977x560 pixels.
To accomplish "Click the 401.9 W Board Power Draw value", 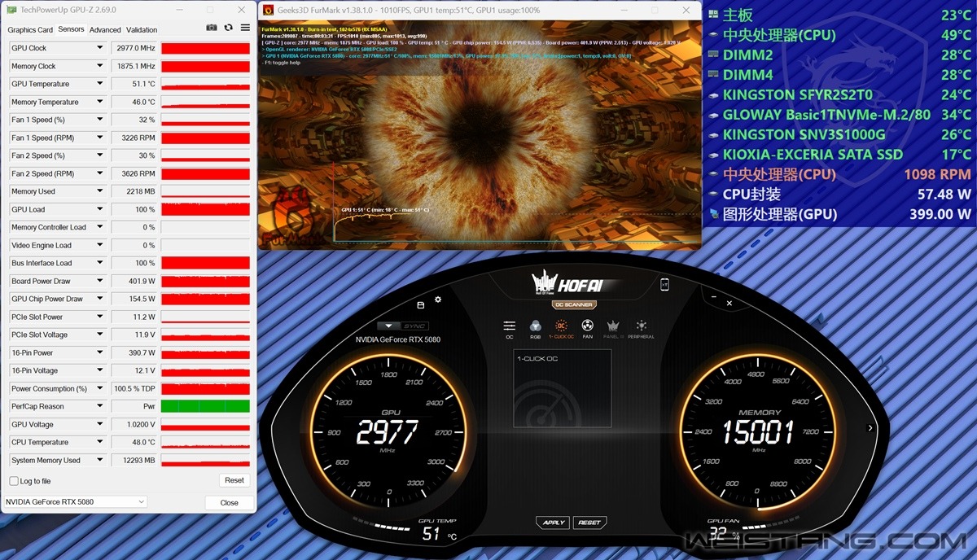I will [x=134, y=281].
